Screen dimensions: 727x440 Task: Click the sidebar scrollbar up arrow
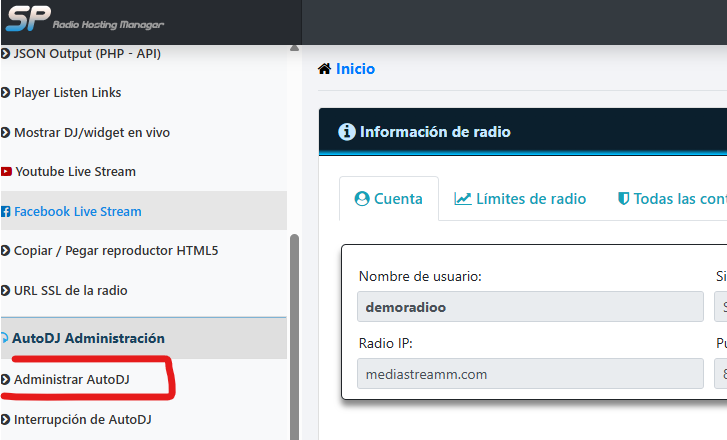point(294,48)
